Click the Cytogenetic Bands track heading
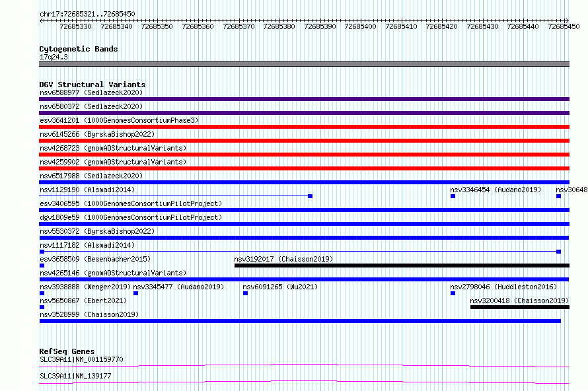The height and width of the screenshot is (391, 588). point(79,49)
